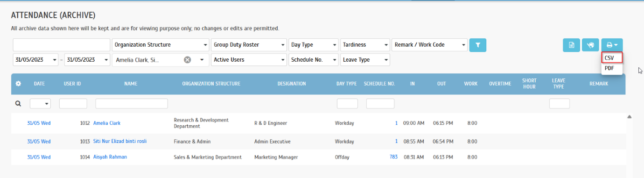The width and height of the screenshot is (644, 178).
Task: Click the blue filter funnel icon
Action: click(x=477, y=45)
